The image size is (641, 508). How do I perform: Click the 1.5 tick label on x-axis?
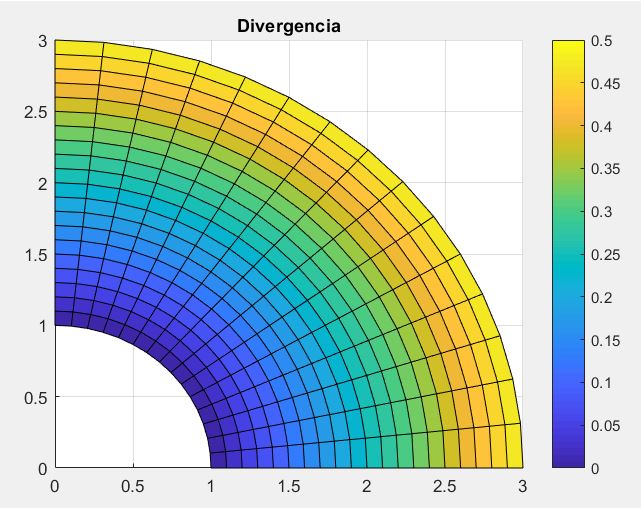(x=288, y=485)
